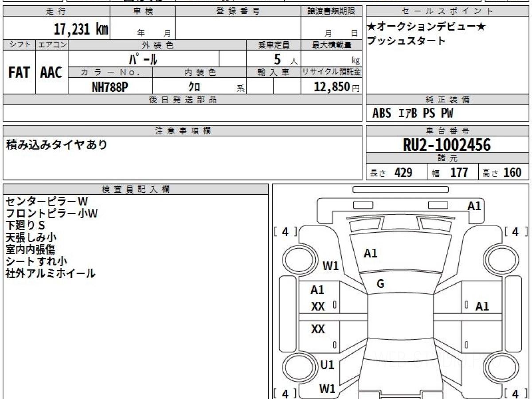Screen dimensions: 532x399
Task: Select the interior color クロ
Action: click(x=194, y=87)
